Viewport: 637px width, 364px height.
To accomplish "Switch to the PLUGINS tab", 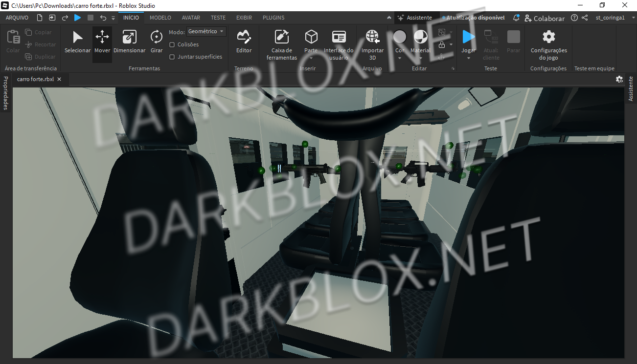I will point(273,18).
